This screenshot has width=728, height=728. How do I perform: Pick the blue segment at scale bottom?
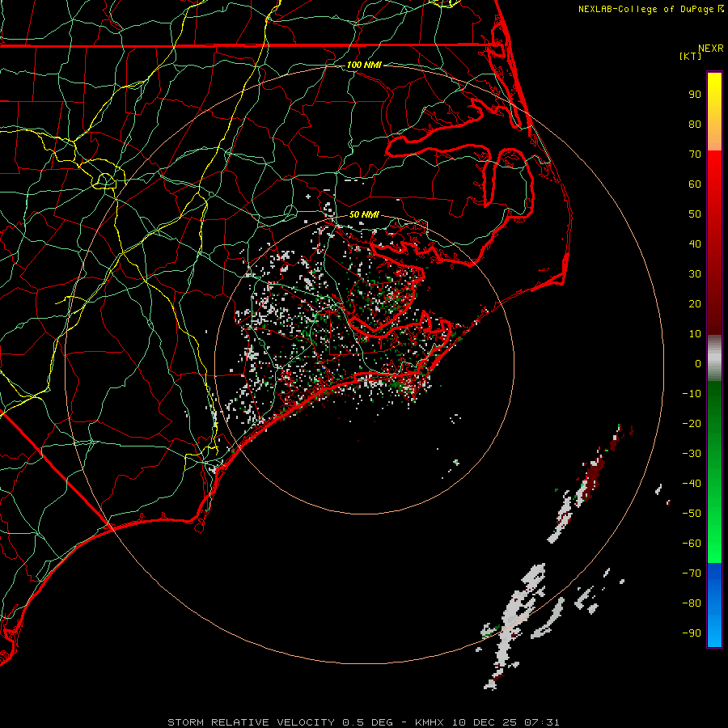pos(714,605)
